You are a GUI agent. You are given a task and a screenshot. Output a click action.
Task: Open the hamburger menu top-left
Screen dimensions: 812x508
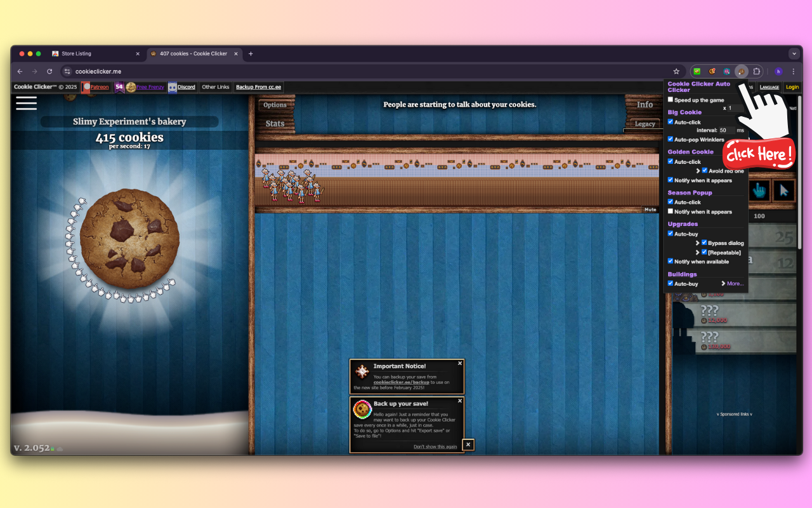(26, 102)
